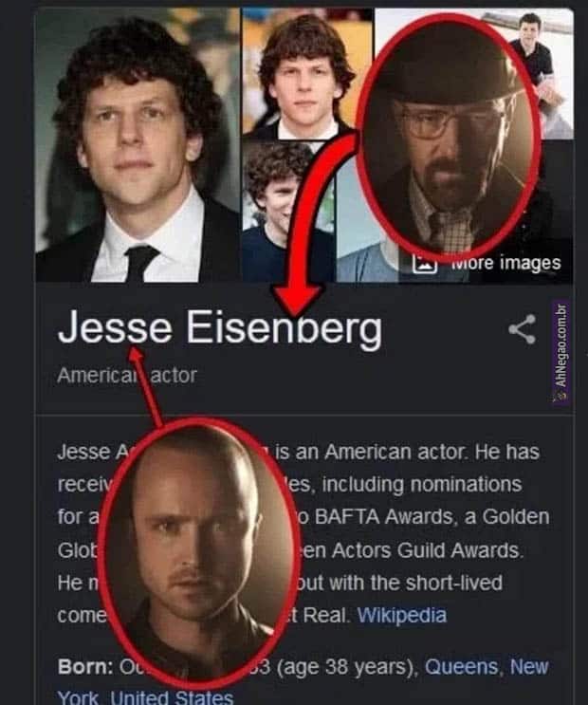Open the top-middle thumbnail with orange background

pyautogui.click(x=307, y=71)
